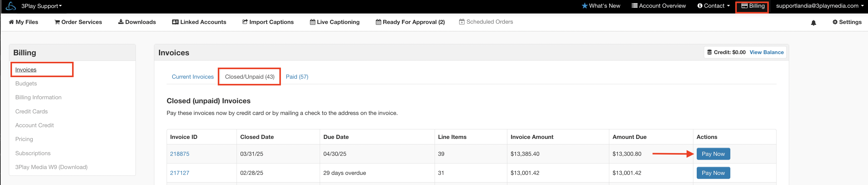Open Account Overview list icon
The width and height of the screenshot is (868, 185).
(635, 6)
